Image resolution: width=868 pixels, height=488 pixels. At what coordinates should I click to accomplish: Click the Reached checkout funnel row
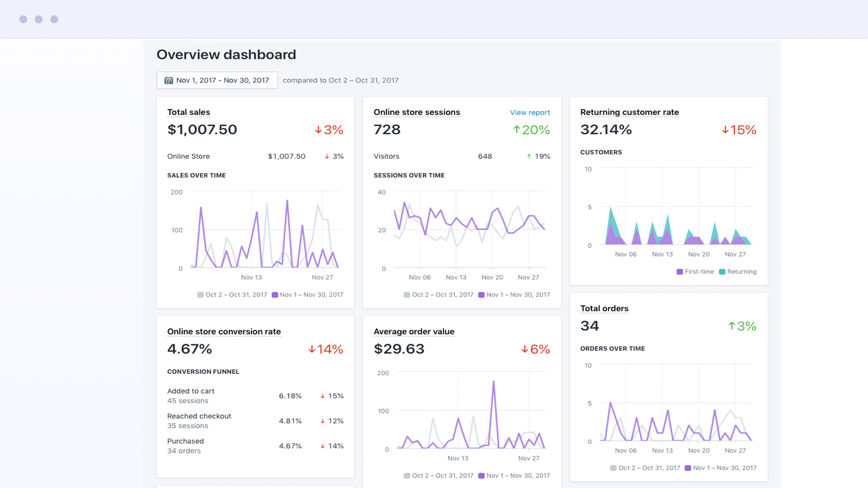(255, 421)
